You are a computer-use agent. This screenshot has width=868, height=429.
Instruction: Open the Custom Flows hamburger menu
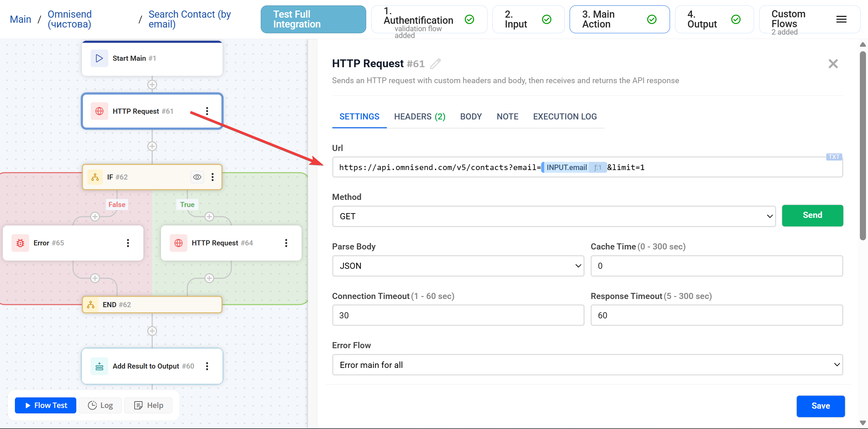click(841, 19)
